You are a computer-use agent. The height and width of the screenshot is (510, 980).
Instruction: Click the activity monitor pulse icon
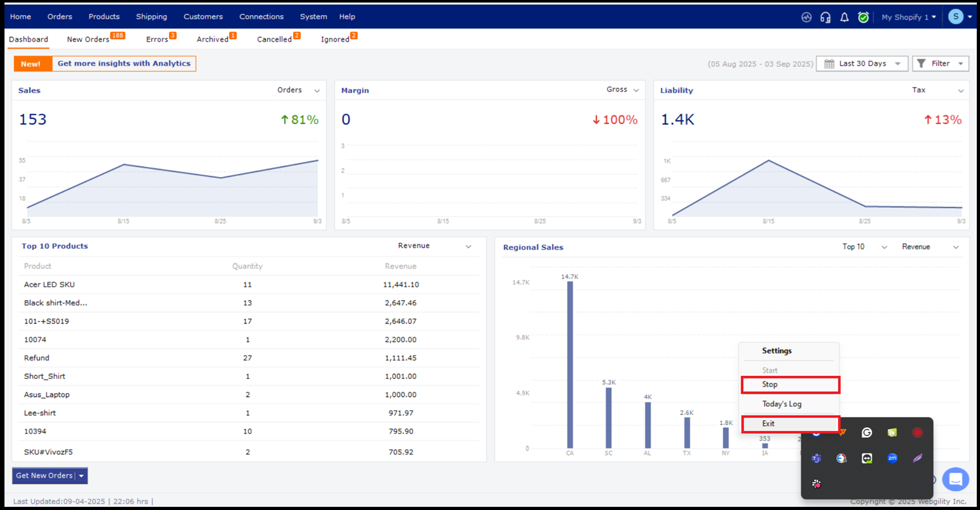806,17
